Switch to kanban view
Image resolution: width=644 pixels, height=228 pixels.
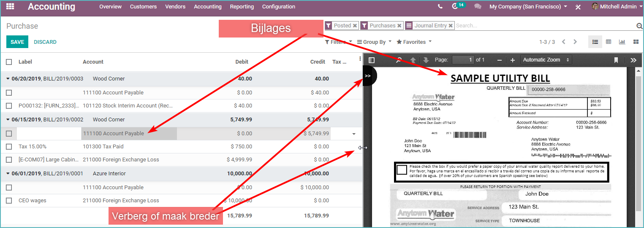(x=636, y=42)
